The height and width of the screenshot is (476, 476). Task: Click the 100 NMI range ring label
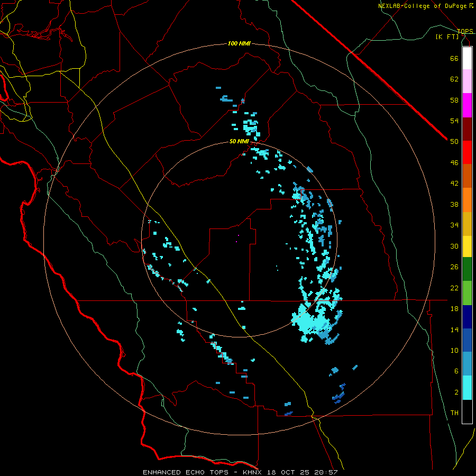pyautogui.click(x=239, y=44)
